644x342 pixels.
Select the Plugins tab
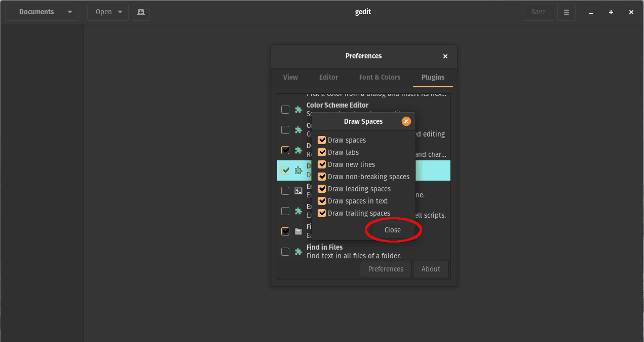point(433,77)
